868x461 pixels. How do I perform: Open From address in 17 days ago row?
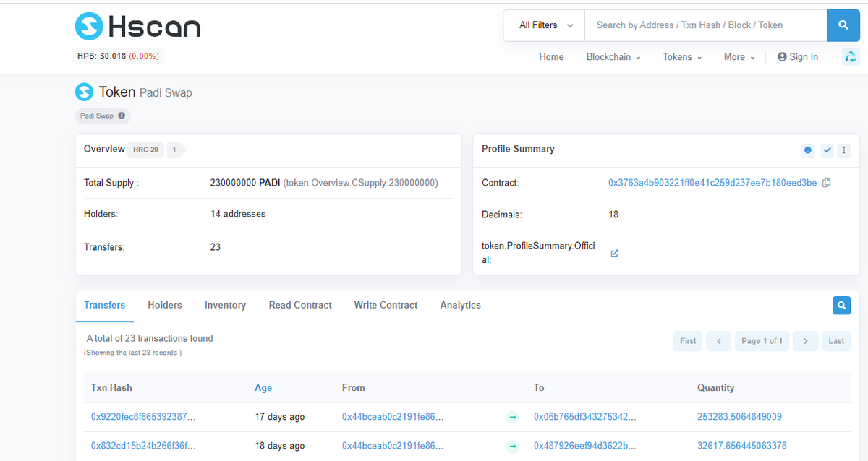click(393, 417)
